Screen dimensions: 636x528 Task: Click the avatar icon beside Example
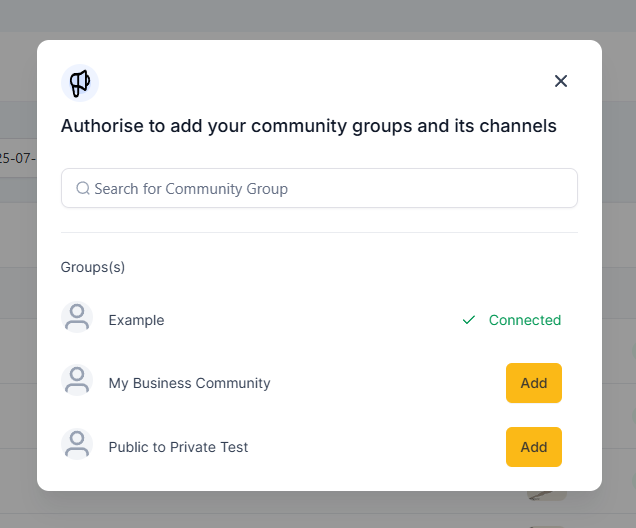coord(77,317)
